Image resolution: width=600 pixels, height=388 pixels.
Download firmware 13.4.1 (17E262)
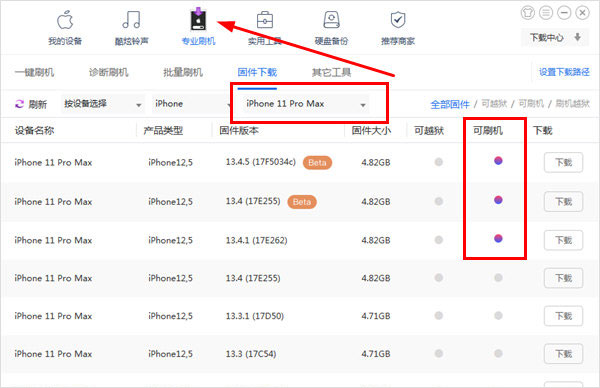(564, 240)
